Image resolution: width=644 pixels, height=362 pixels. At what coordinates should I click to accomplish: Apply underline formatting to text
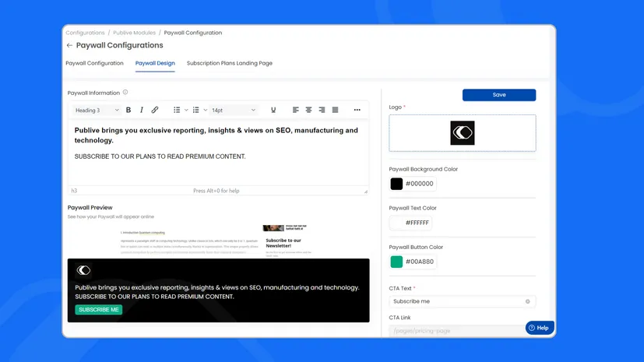pyautogui.click(x=273, y=111)
